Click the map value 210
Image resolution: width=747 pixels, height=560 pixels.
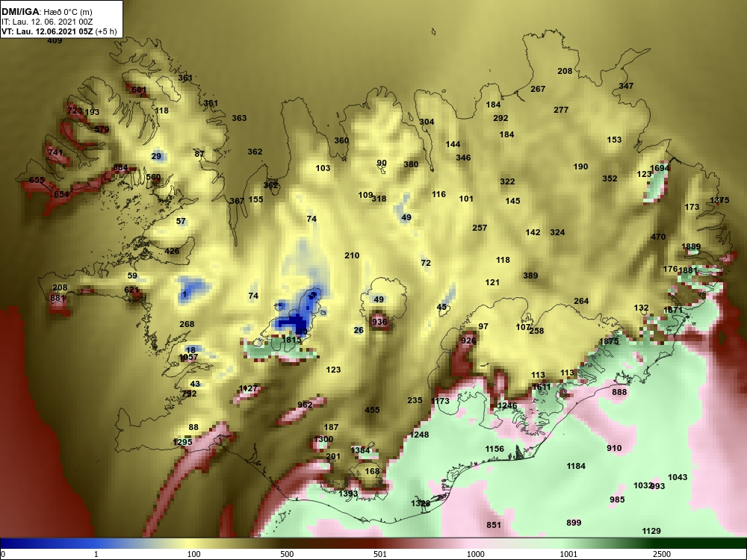tap(352, 255)
